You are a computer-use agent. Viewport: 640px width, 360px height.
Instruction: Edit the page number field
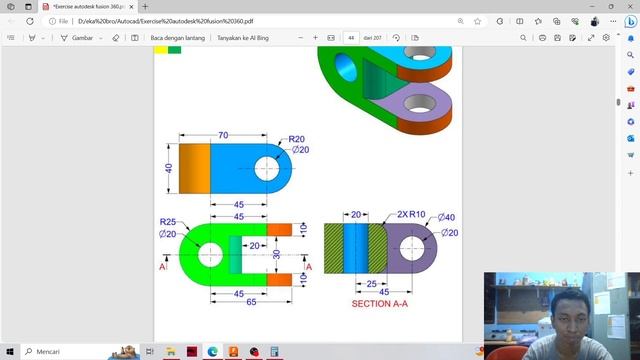coord(351,38)
